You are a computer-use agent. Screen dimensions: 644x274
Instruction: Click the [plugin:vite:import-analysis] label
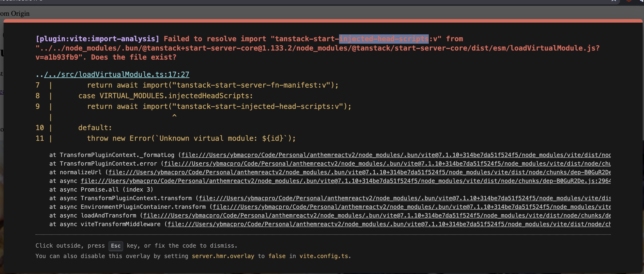point(97,39)
